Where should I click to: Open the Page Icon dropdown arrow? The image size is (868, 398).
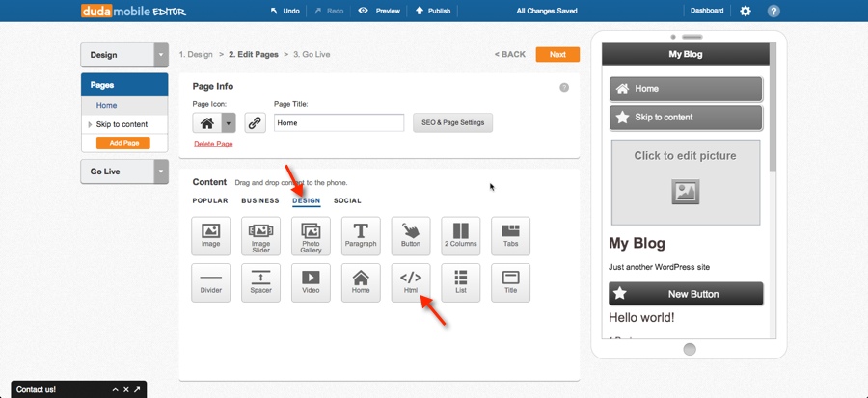coord(229,122)
